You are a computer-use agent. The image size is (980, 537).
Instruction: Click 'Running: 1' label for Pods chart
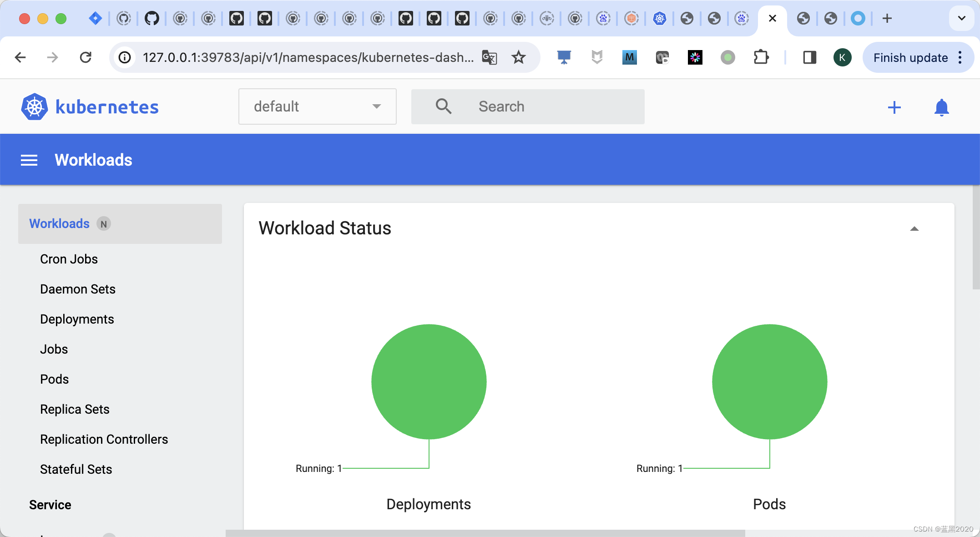pyautogui.click(x=659, y=468)
